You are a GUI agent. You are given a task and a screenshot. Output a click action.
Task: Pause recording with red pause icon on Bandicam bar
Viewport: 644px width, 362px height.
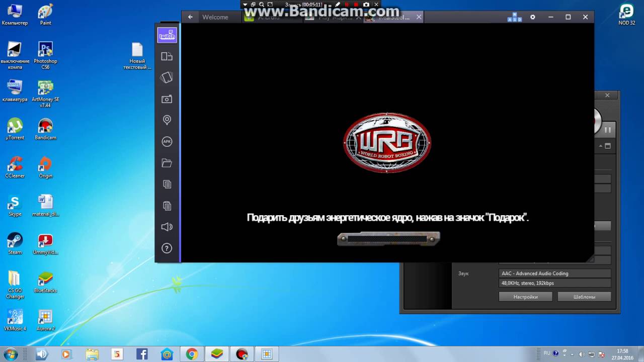347,5
